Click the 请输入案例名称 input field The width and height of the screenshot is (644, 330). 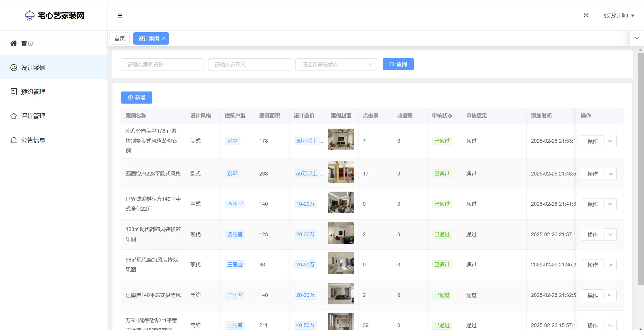[162, 64]
